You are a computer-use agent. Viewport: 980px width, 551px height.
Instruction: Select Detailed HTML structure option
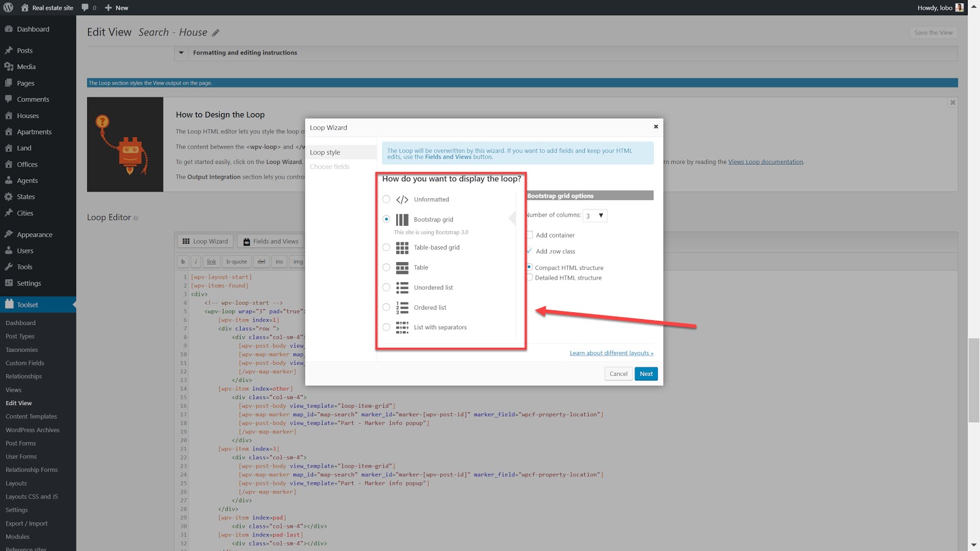pos(530,278)
